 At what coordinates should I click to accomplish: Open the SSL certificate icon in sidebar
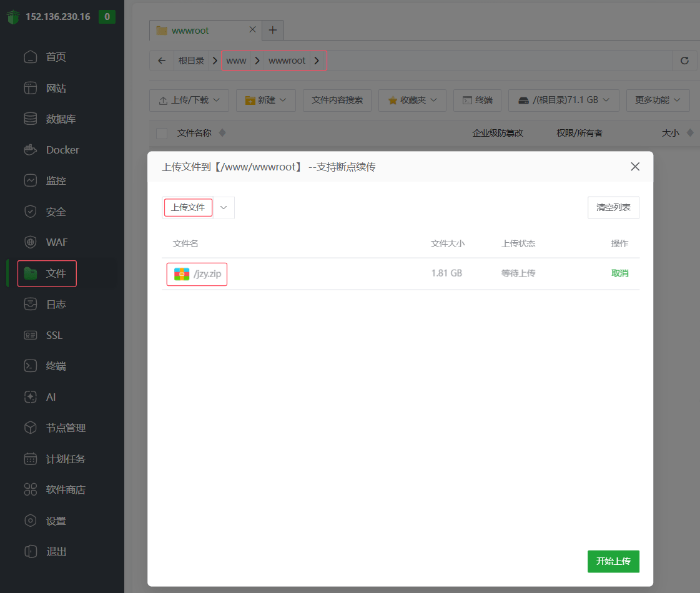pos(31,335)
